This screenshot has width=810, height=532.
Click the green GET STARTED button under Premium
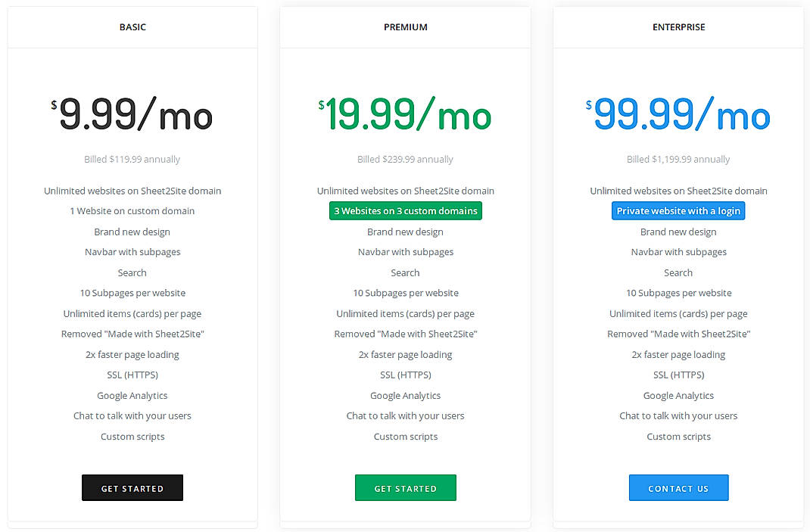click(405, 487)
